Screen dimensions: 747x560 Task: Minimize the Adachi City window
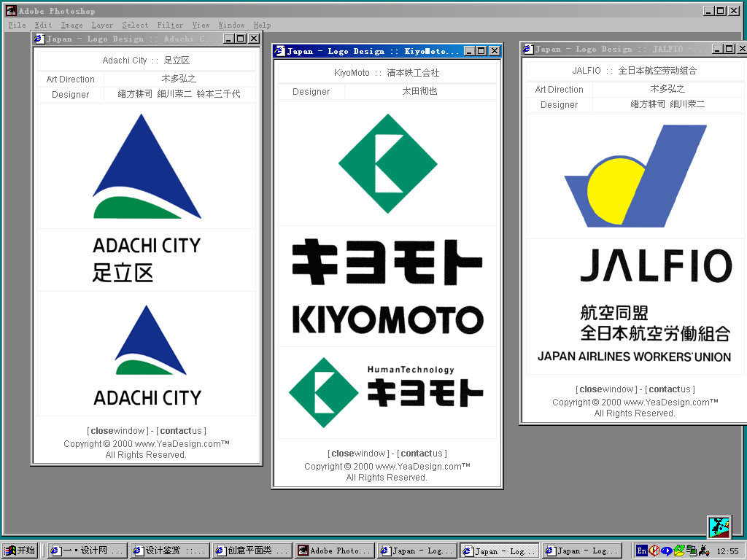point(229,39)
